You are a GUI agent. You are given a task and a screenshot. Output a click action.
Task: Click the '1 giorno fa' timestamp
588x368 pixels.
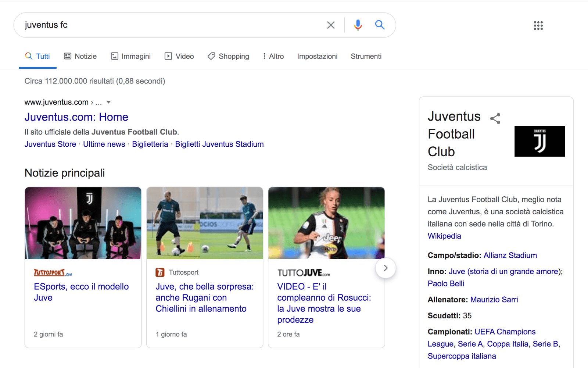tap(171, 334)
